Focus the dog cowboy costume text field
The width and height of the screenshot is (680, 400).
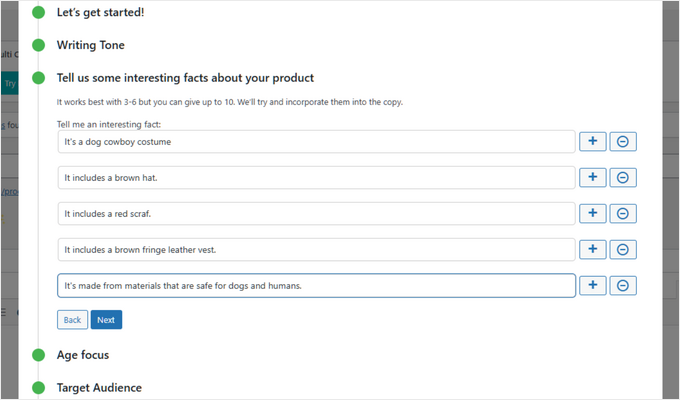click(x=316, y=142)
